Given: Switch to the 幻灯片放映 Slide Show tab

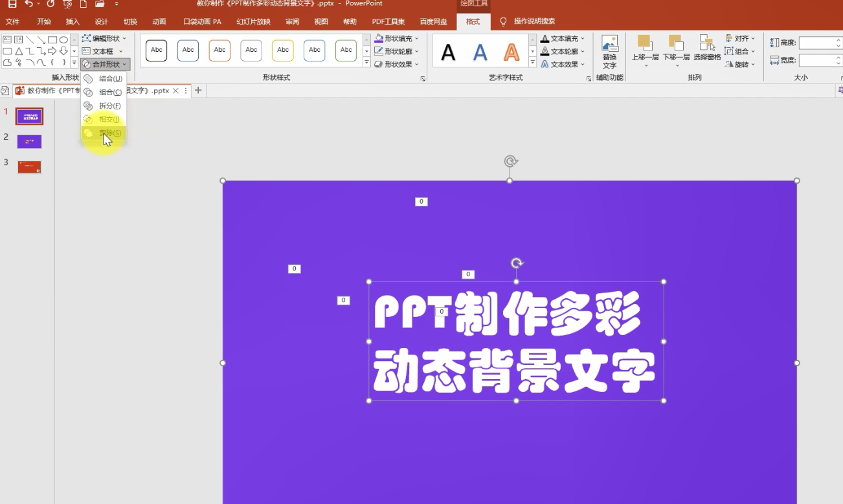Looking at the screenshot, I should click(254, 21).
